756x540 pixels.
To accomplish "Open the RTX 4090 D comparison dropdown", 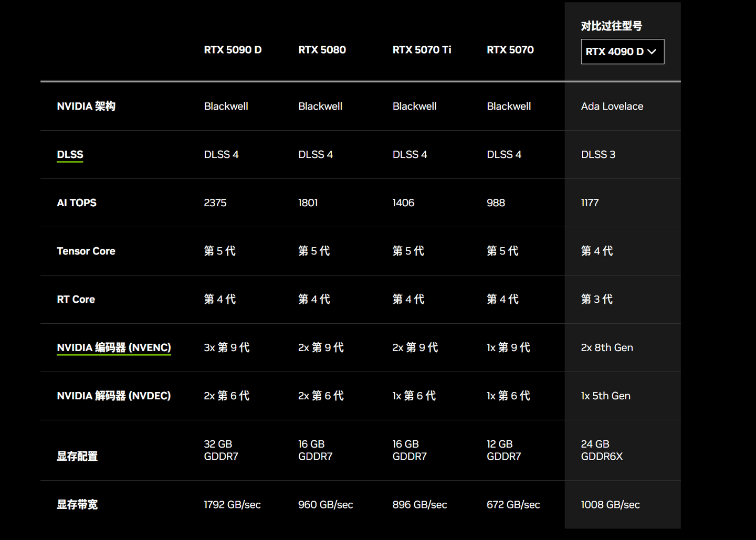I will tap(622, 51).
